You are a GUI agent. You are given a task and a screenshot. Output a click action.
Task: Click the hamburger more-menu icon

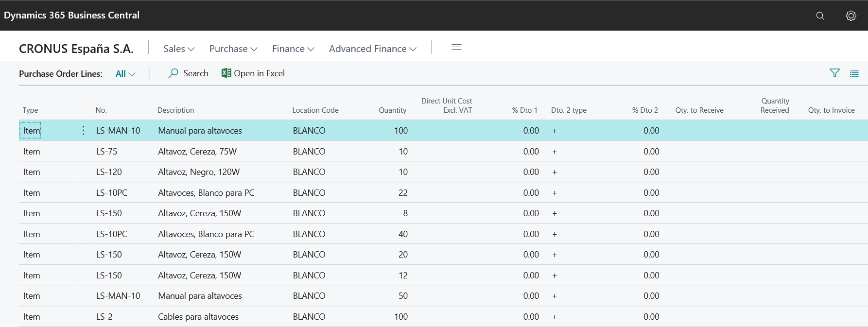tap(456, 47)
